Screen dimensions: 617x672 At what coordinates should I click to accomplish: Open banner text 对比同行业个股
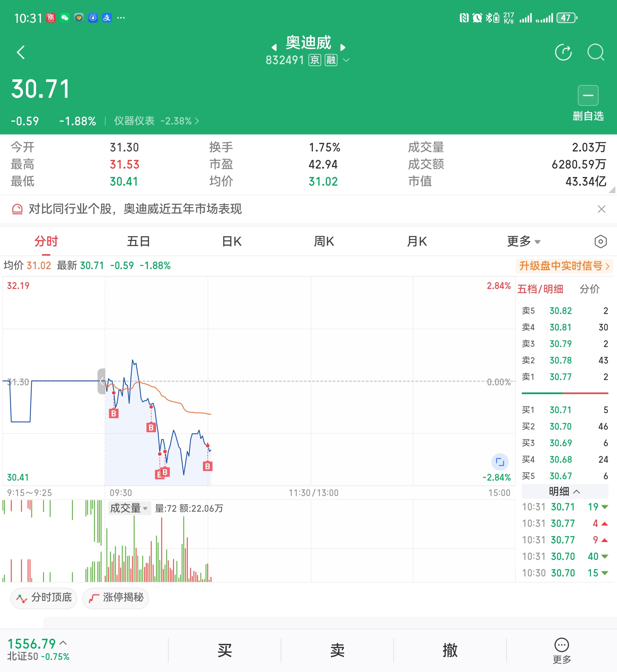tap(135, 209)
